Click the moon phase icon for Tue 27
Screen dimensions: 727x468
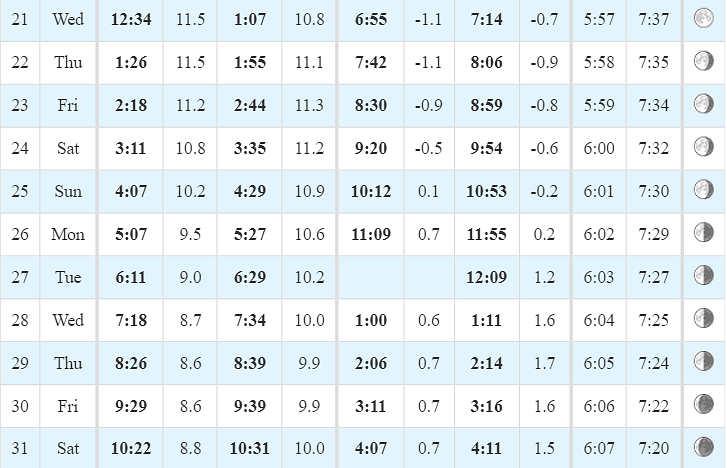pos(703,276)
